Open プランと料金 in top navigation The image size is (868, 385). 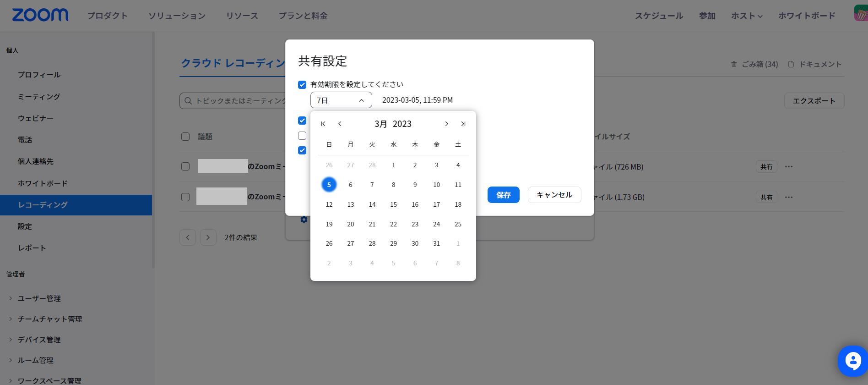coord(303,16)
